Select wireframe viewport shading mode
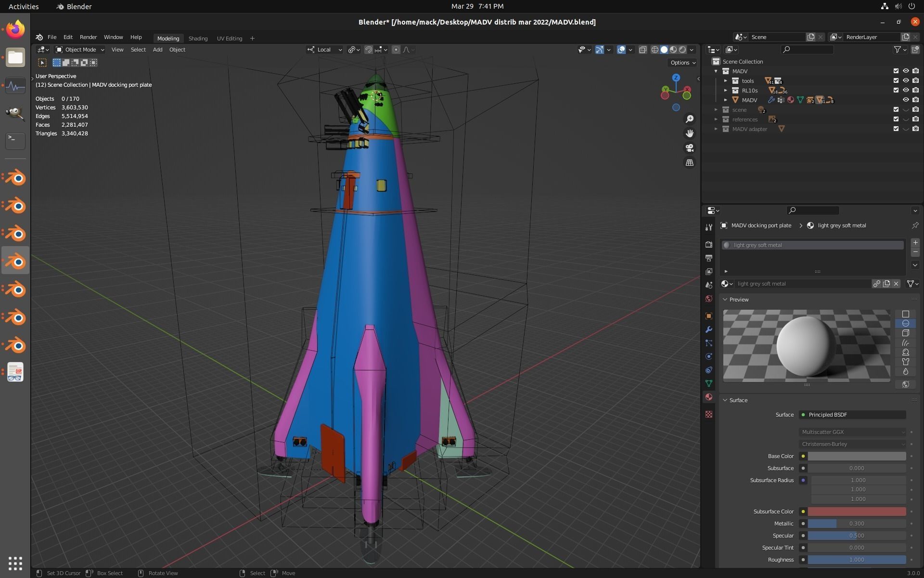The width and height of the screenshot is (924, 578). [655, 50]
